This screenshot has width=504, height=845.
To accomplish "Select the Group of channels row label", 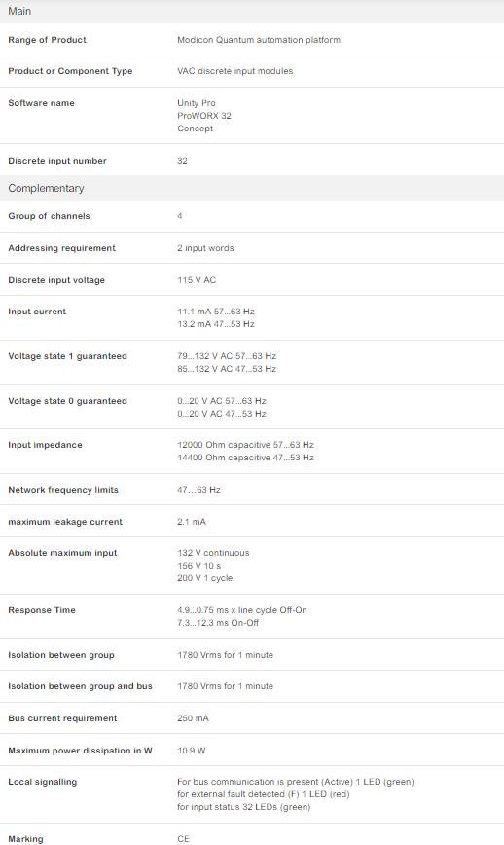I will [49, 216].
